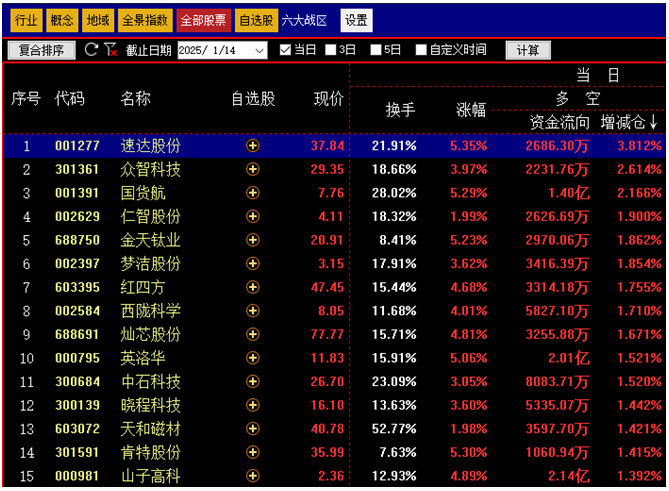Clear filters with the funnel-X icon
Screen dimensions: 669x491
point(111,50)
